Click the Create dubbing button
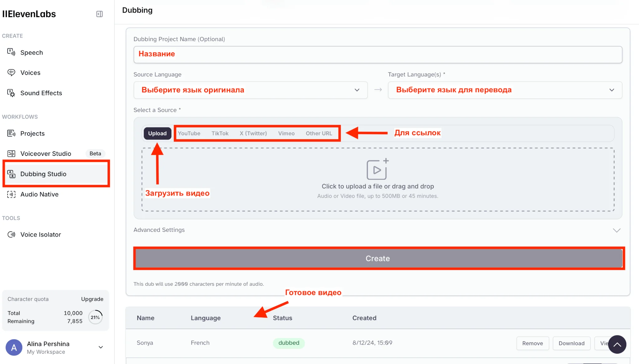The image size is (639, 364). point(378,259)
